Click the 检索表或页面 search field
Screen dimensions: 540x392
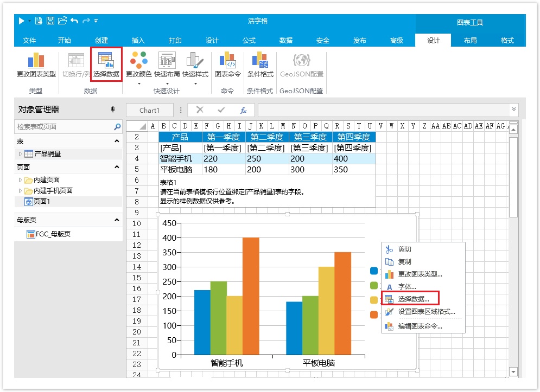(64, 127)
